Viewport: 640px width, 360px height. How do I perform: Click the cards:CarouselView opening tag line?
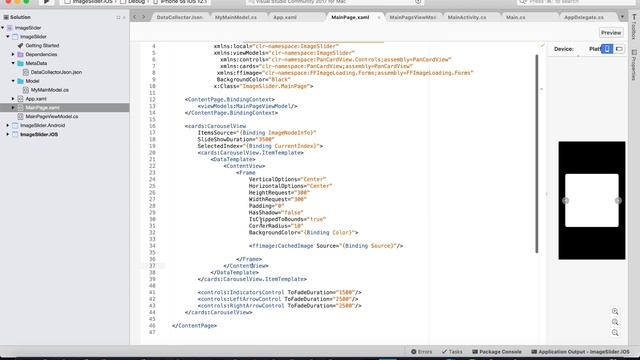(216, 126)
